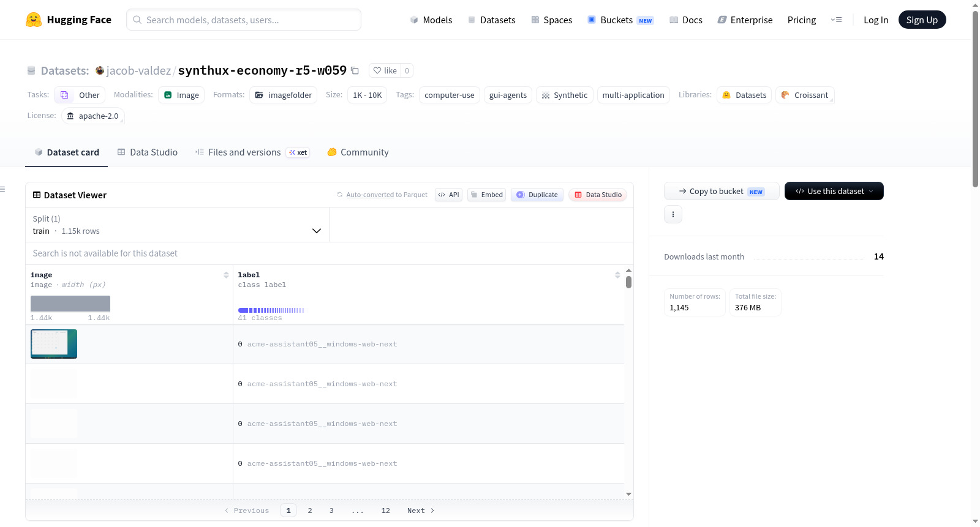The image size is (980, 527).
Task: Click the label classes distribution bar
Action: (x=271, y=310)
